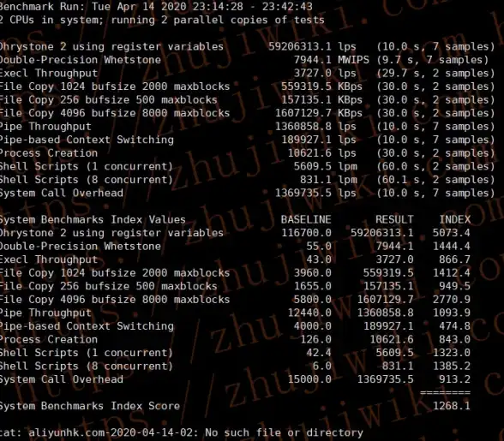
Task: Click the "System Benchmarks Index Values" heading
Action: [x=93, y=220]
